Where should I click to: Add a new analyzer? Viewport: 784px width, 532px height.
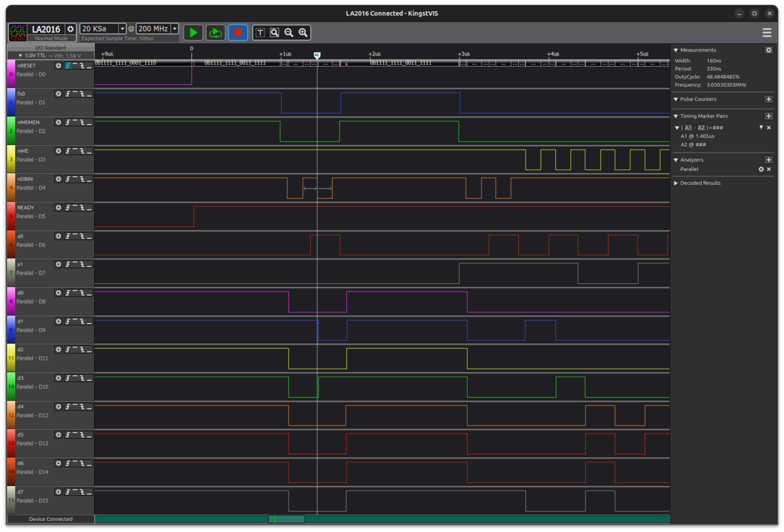[x=768, y=160]
